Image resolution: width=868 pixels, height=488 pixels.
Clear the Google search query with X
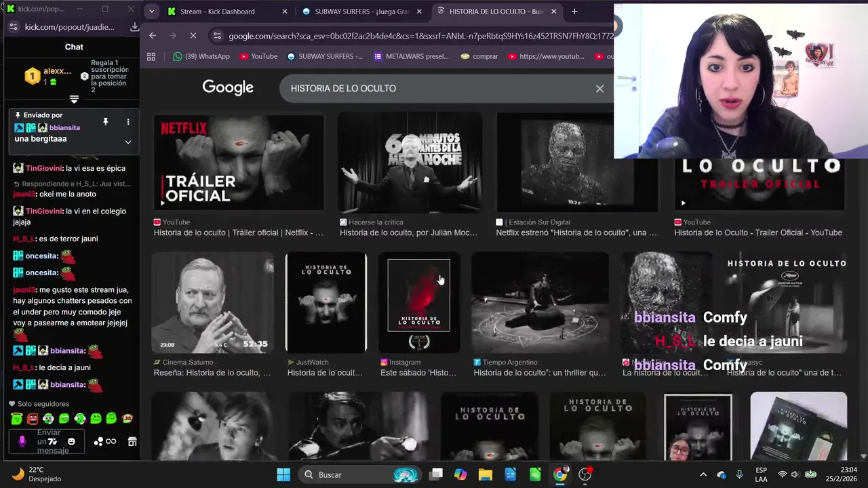click(599, 89)
